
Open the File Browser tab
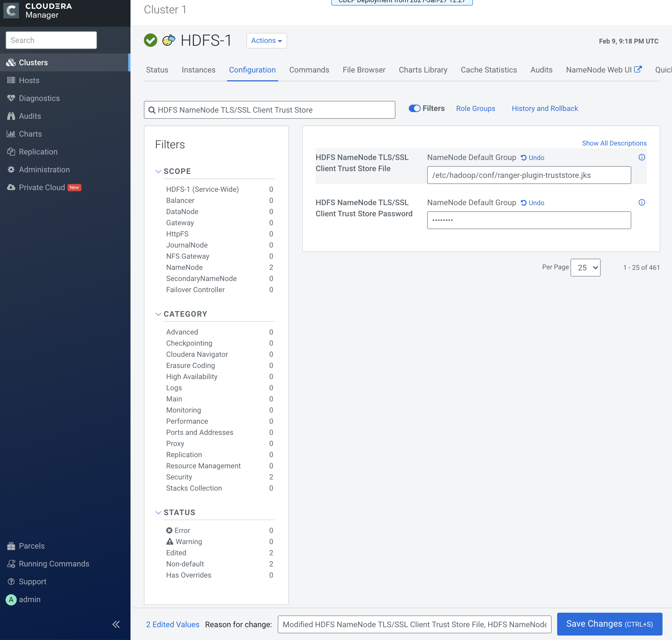coord(364,70)
